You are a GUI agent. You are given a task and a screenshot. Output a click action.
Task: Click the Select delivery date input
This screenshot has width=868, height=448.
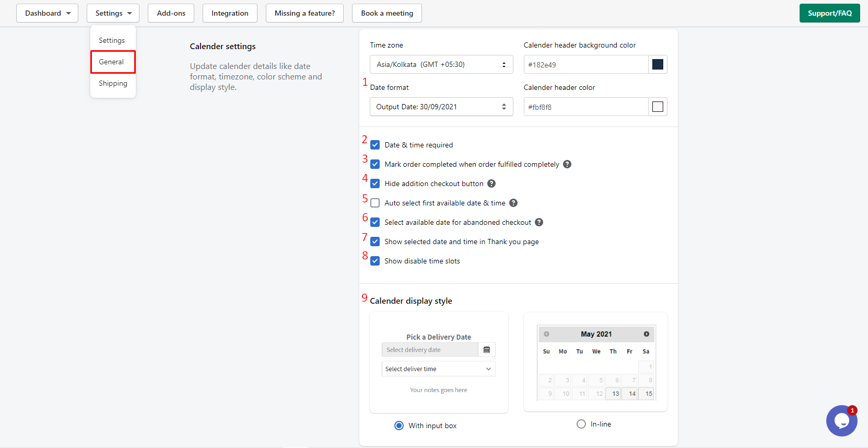[430, 350]
